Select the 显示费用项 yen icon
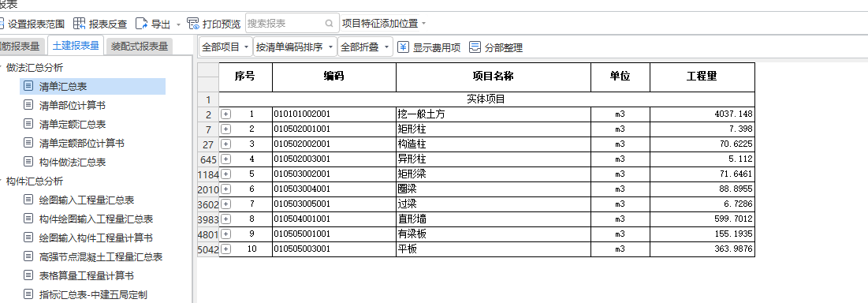Image resolution: width=868 pixels, height=303 pixels. 403,47
